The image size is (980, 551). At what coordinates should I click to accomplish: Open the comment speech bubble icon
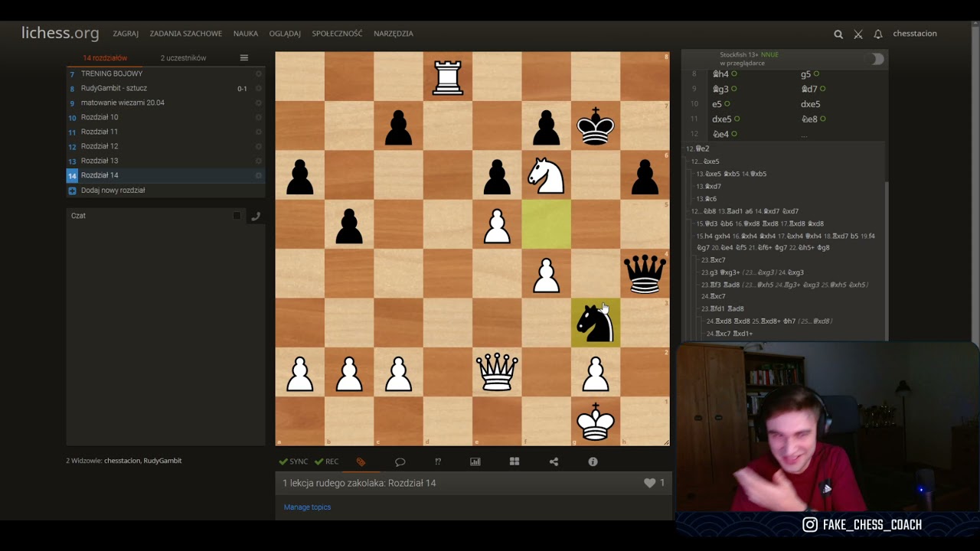[400, 461]
